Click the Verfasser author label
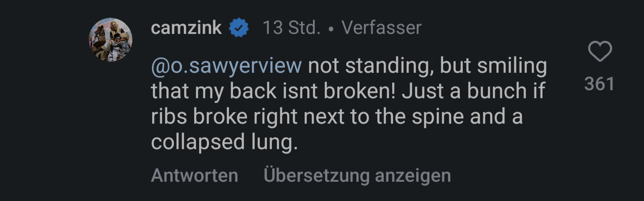644x201 pixels. [381, 28]
